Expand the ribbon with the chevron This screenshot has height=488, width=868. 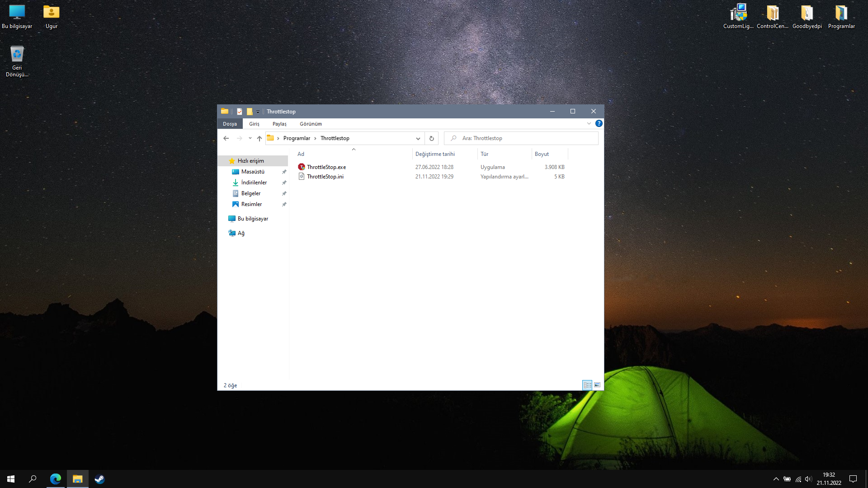click(589, 123)
